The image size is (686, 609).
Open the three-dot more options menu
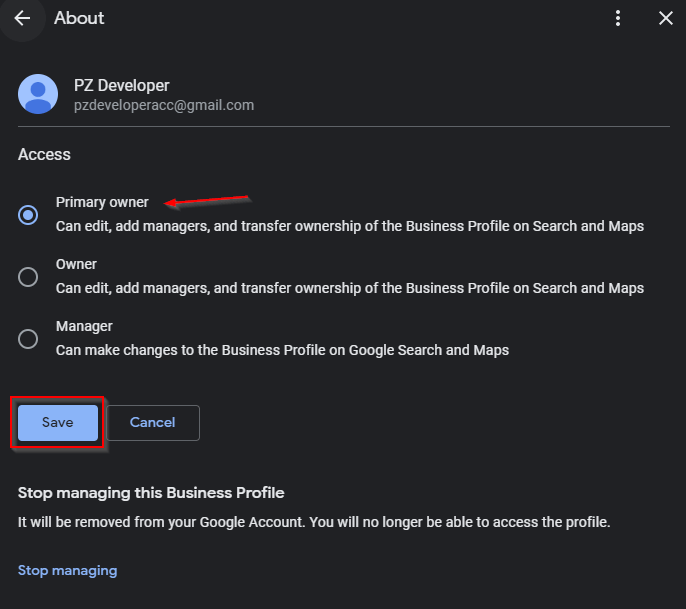click(x=618, y=18)
